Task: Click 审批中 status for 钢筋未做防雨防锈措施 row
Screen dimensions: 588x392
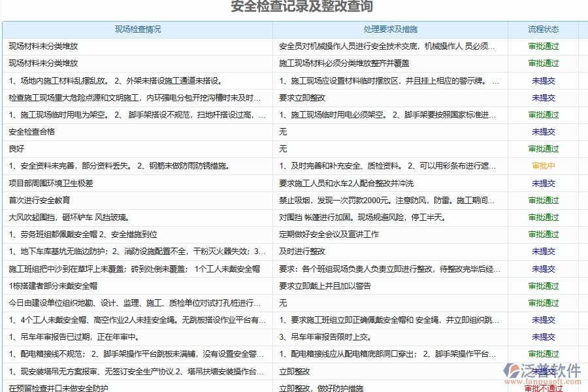Action: click(542, 166)
